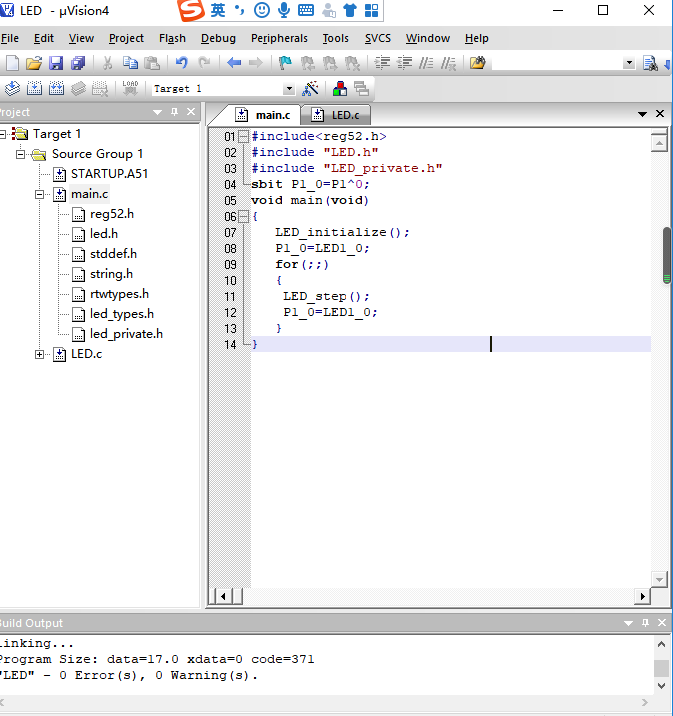Open the Project menu
Screen dimensions: 673x716
[x=126, y=38]
